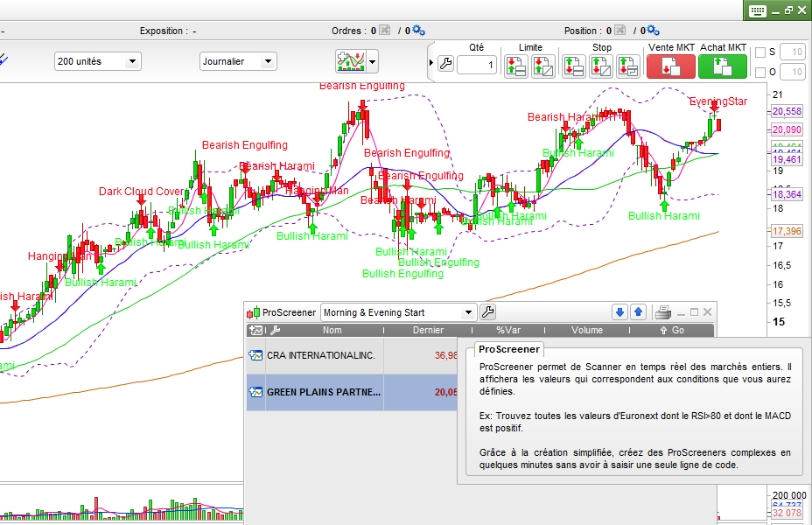Click the blue up arrow in ProScreener

click(639, 312)
